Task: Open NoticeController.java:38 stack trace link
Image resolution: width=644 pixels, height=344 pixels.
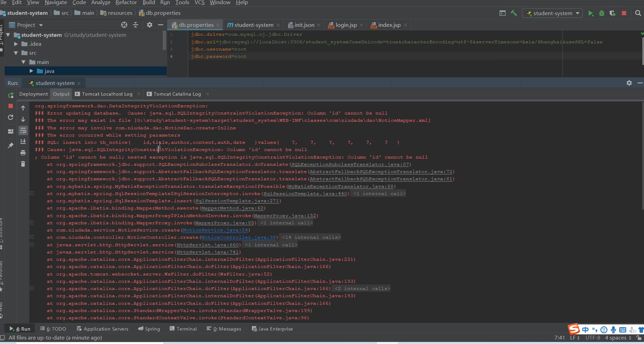Action: click(x=238, y=237)
